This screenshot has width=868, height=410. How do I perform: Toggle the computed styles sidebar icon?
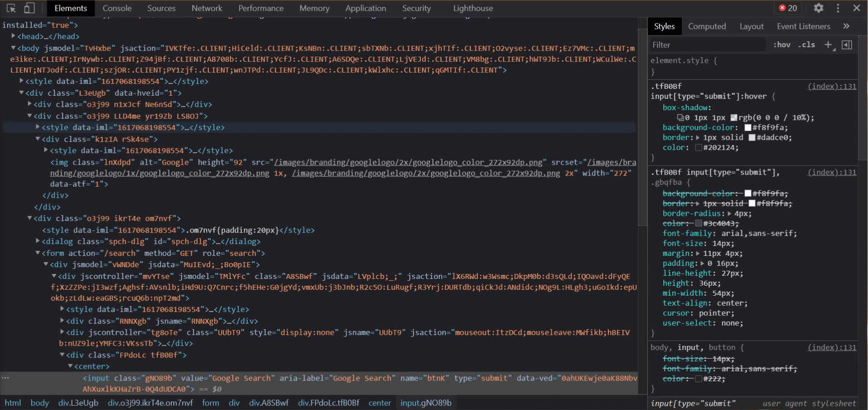point(847,44)
